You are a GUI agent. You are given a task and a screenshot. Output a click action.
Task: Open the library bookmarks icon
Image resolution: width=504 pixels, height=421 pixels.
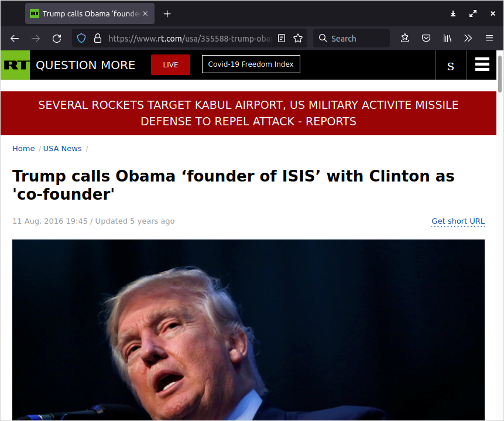coord(447,39)
